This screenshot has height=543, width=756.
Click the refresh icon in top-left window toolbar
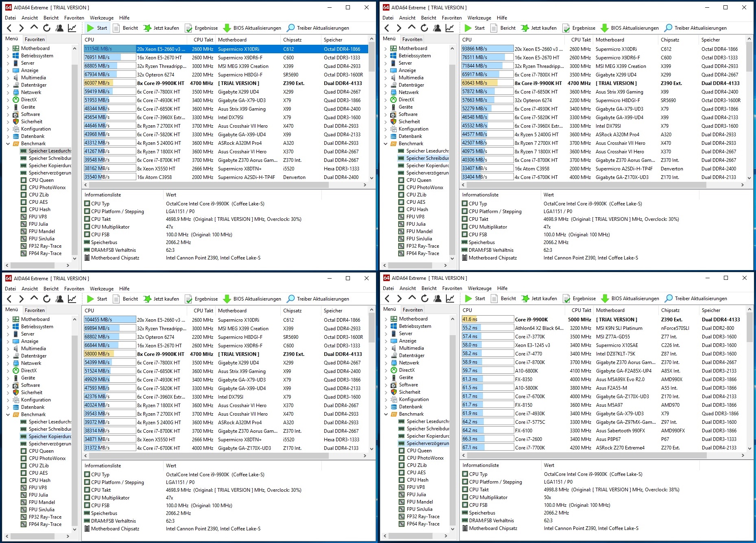coord(47,28)
